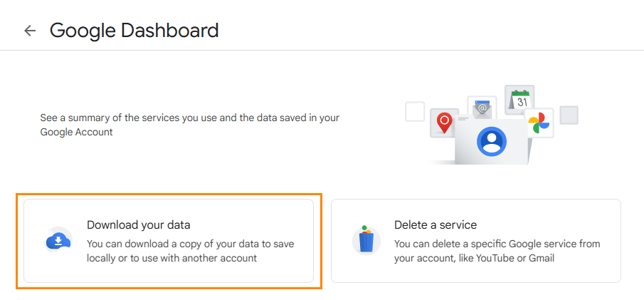The height and width of the screenshot is (300, 644).
Task: Open the Download your data heading
Action: point(139,225)
